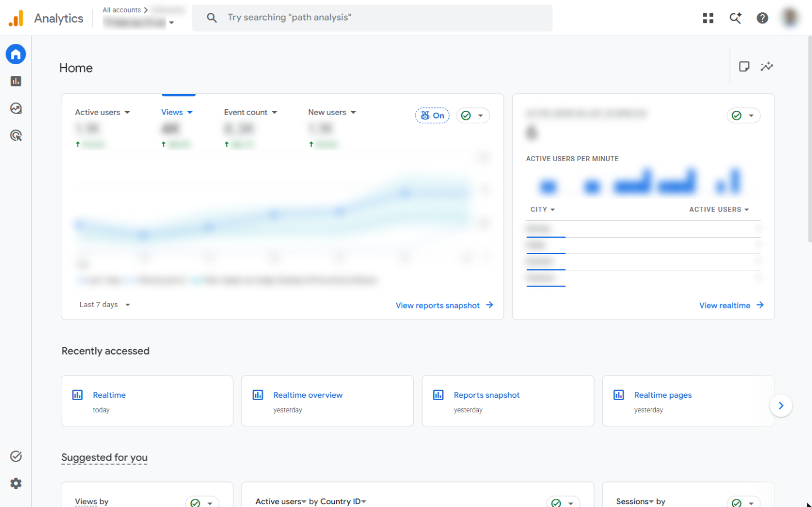Open the account selector dropdown
This screenshot has height=507, width=812.
pos(139,23)
